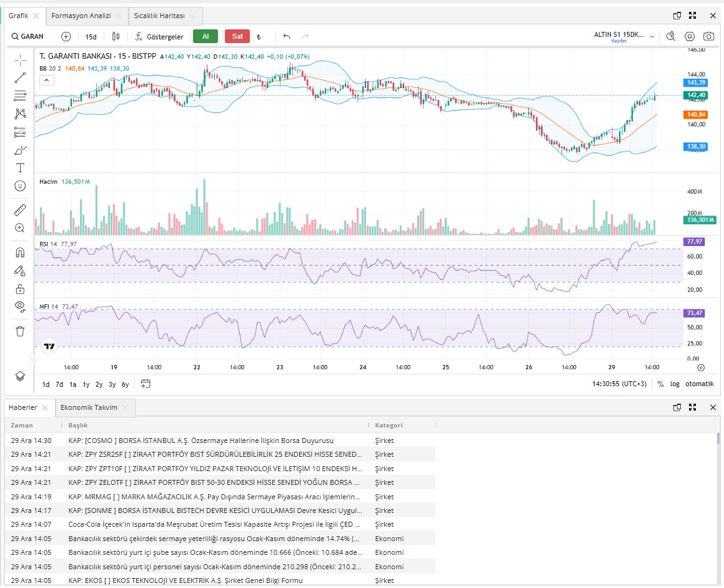Toggle percent scale mode
The height and width of the screenshot is (588, 724).
click(x=660, y=384)
